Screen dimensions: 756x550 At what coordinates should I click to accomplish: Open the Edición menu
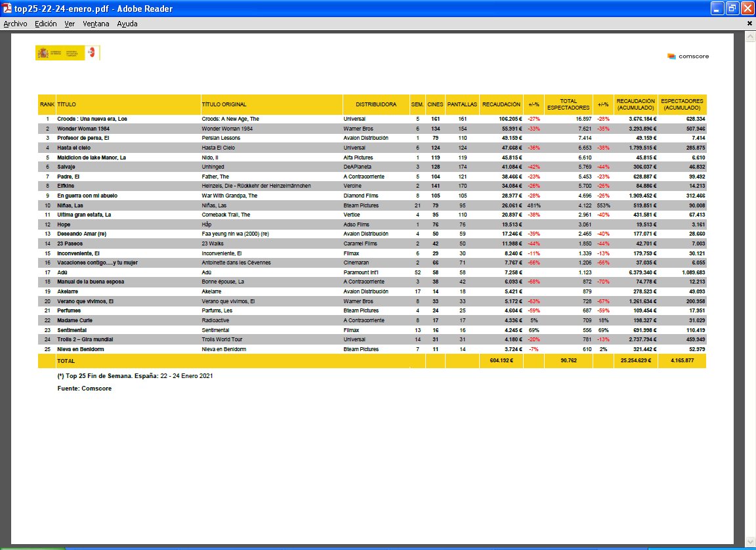(x=45, y=24)
